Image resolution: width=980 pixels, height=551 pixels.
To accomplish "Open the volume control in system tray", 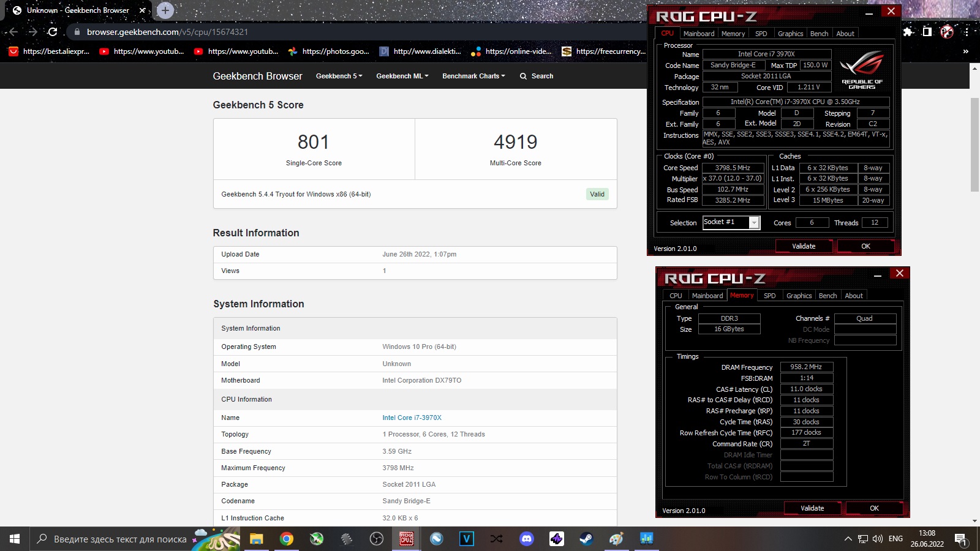I will pos(878,539).
